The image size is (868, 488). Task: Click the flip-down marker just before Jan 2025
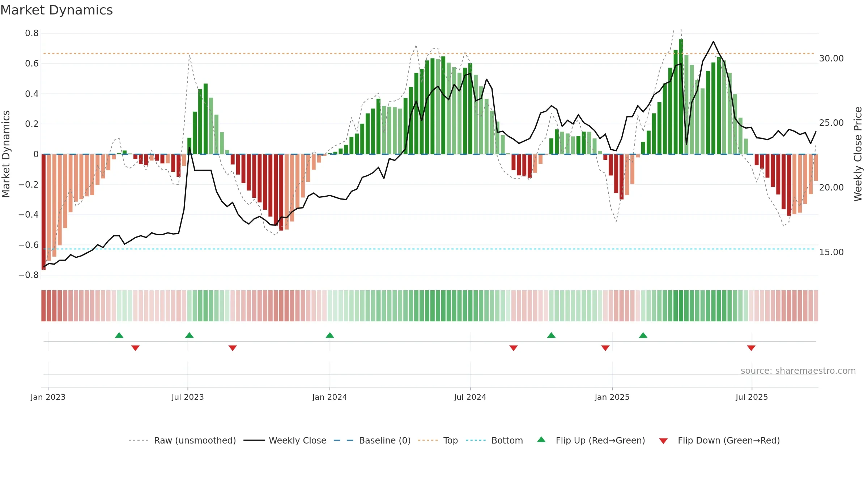pyautogui.click(x=605, y=348)
